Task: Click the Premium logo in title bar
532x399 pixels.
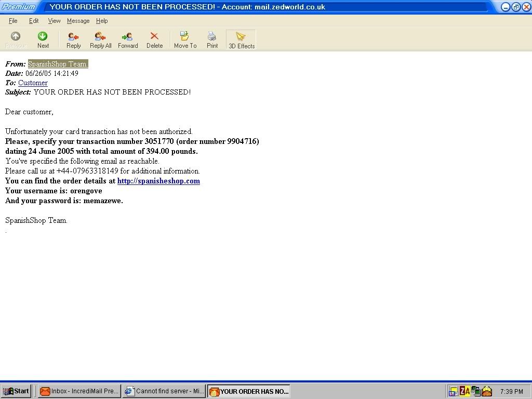Action: (x=19, y=7)
